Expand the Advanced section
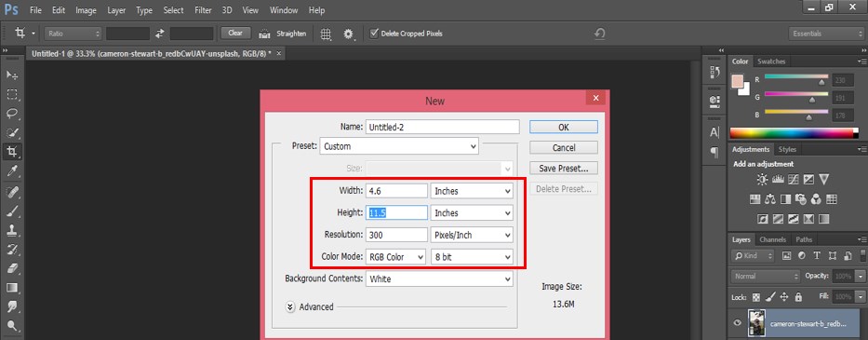 point(290,306)
